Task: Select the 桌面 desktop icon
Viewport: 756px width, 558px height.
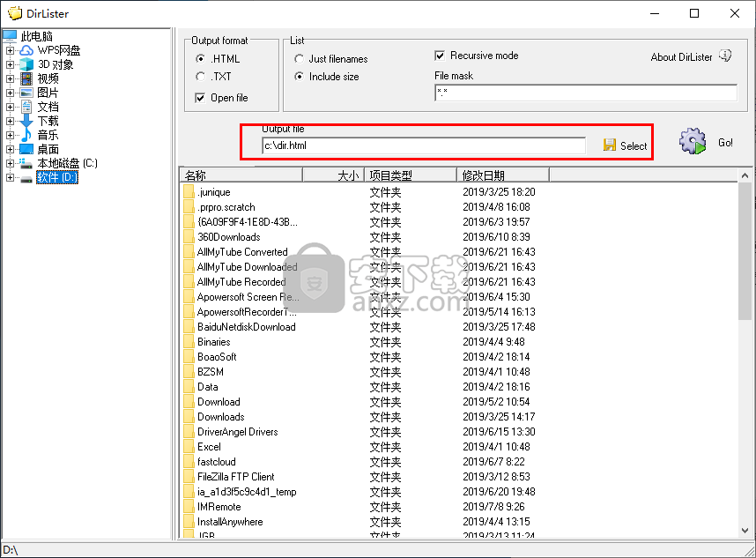Action: tap(26, 149)
